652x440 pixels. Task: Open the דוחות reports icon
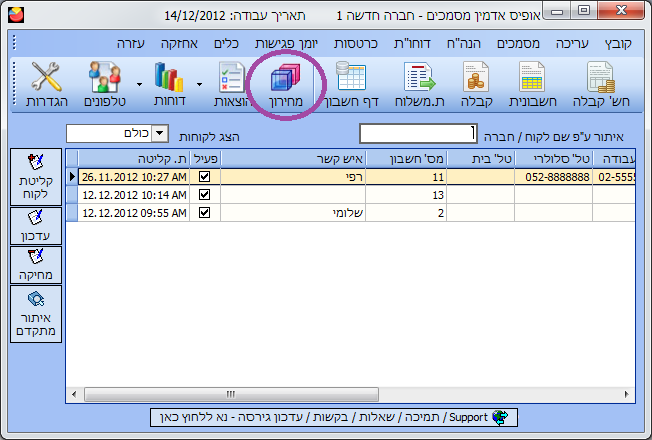click(169, 85)
